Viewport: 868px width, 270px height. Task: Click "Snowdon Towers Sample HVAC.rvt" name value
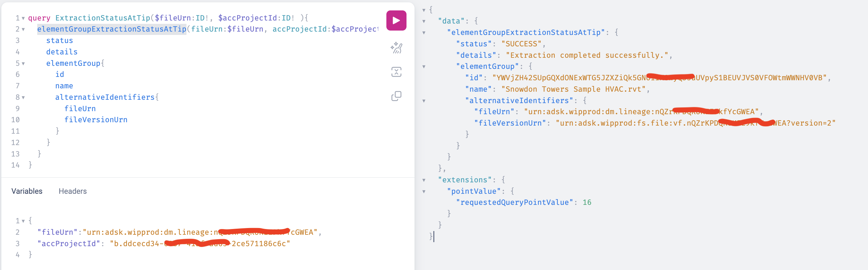coord(574,89)
